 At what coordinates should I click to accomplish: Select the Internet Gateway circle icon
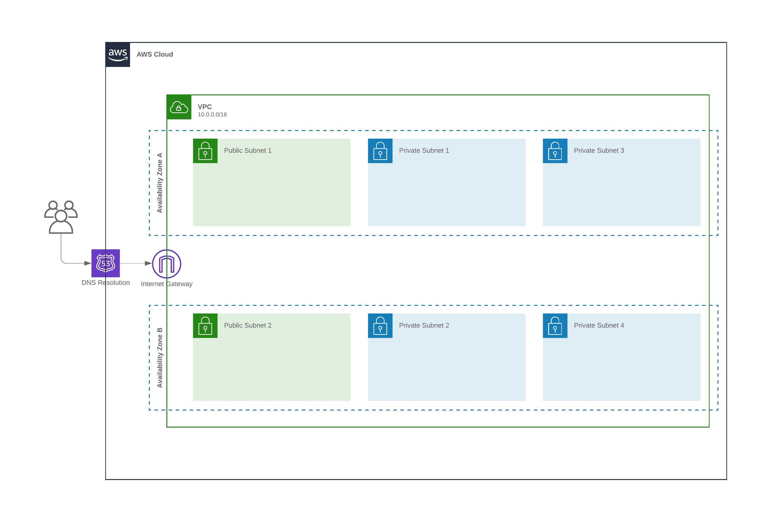coord(166,264)
